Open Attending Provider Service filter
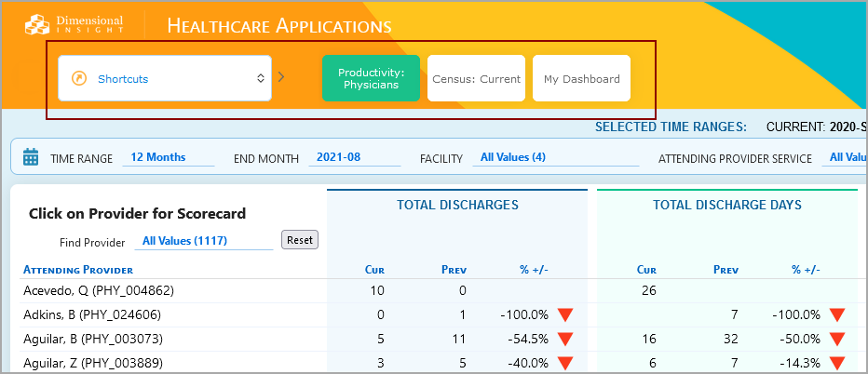The height and width of the screenshot is (374, 868). (847, 157)
